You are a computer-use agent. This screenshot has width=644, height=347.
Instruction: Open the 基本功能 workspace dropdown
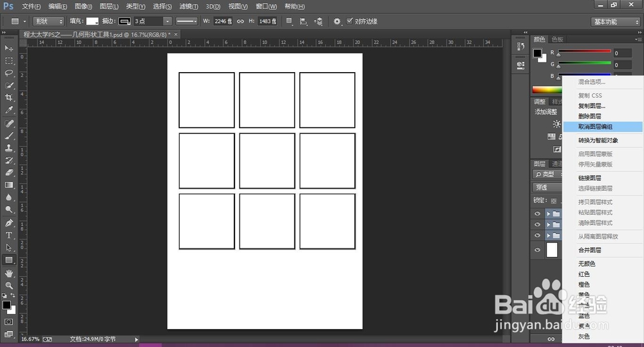pos(616,22)
